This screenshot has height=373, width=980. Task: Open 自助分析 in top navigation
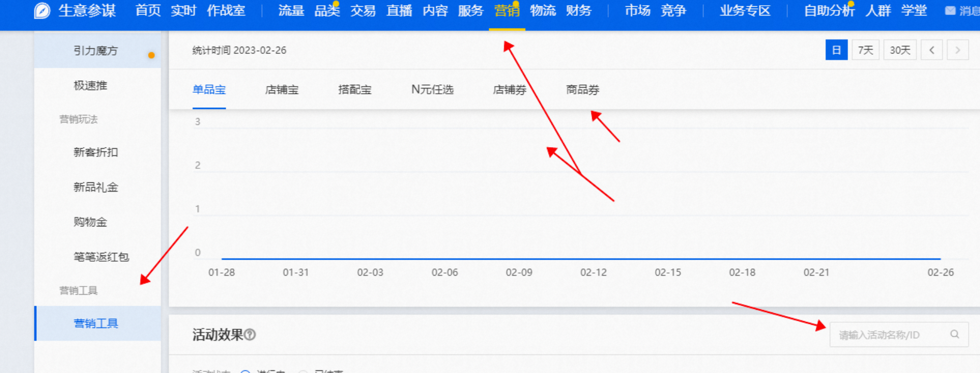tap(829, 10)
